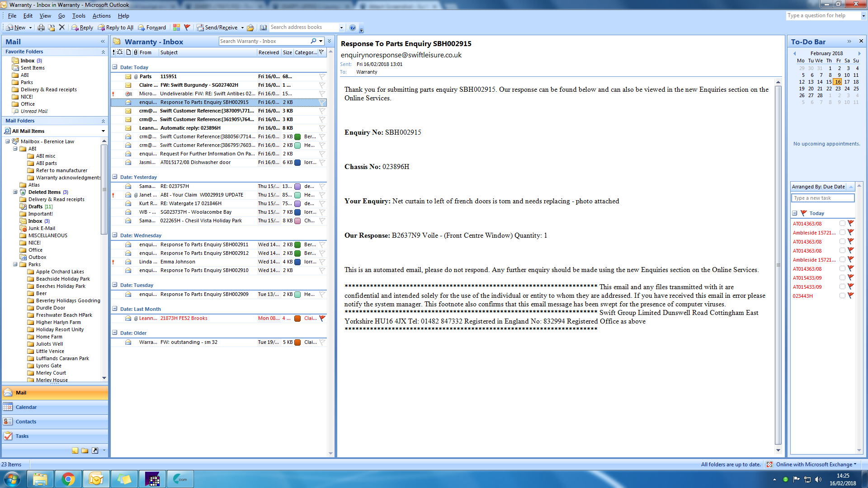Open the Address Book icon
This screenshot has height=488, width=868.
pyautogui.click(x=263, y=28)
